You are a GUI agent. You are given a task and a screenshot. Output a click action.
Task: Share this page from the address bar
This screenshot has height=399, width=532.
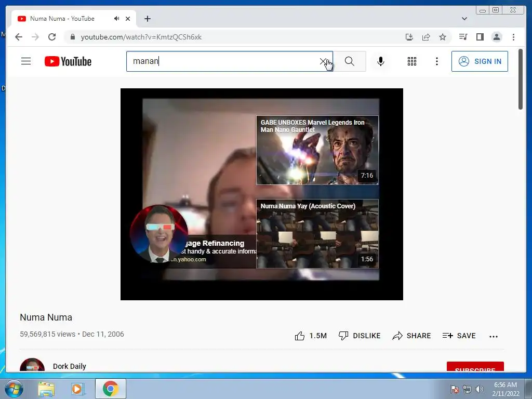pyautogui.click(x=426, y=37)
